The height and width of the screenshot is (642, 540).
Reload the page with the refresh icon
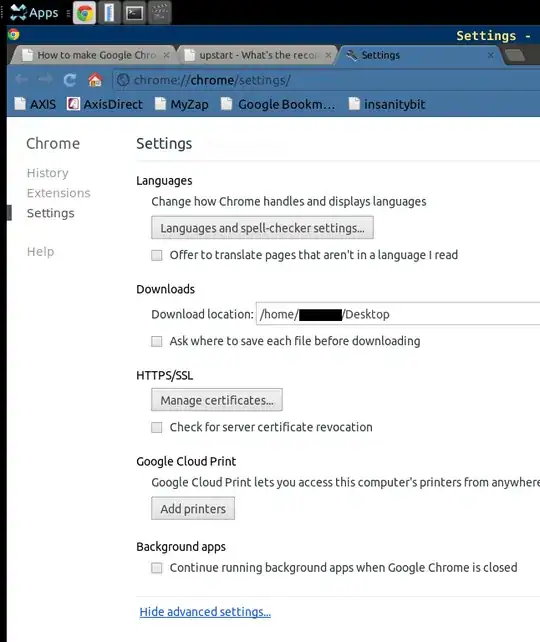click(70, 80)
